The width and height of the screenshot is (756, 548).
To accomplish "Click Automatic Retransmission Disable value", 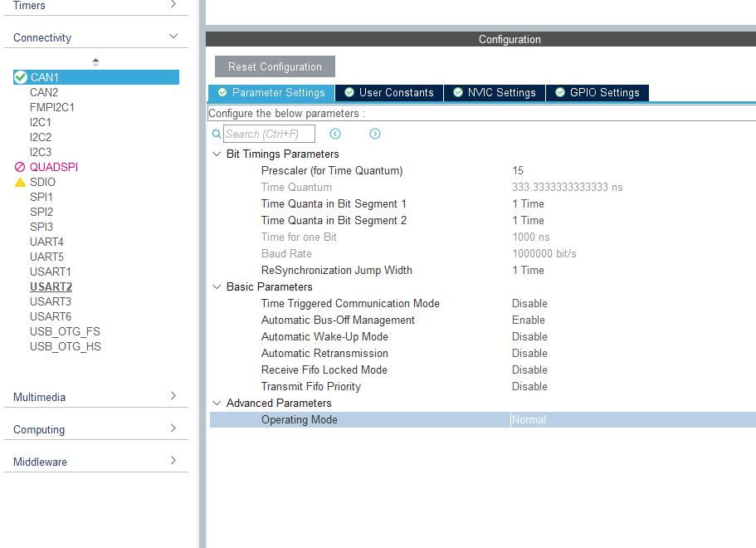I will pos(529,353).
